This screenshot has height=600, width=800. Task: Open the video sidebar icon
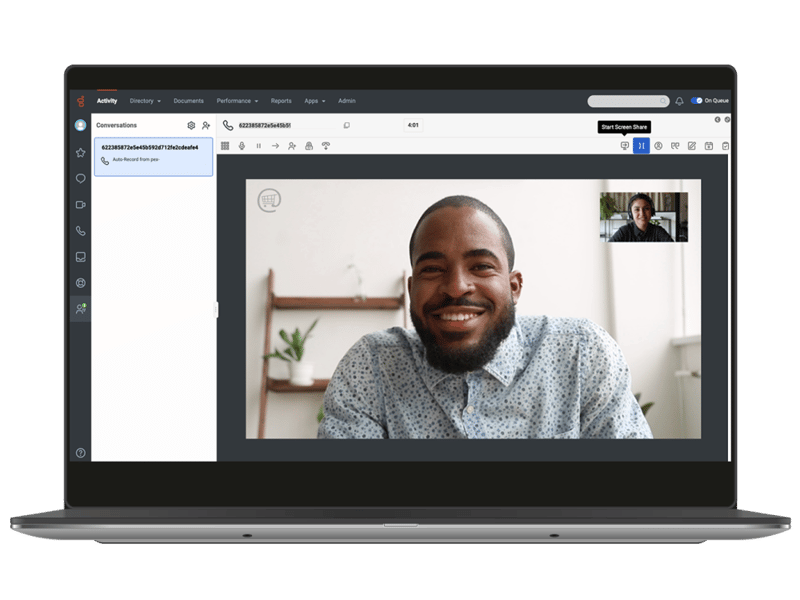point(80,204)
